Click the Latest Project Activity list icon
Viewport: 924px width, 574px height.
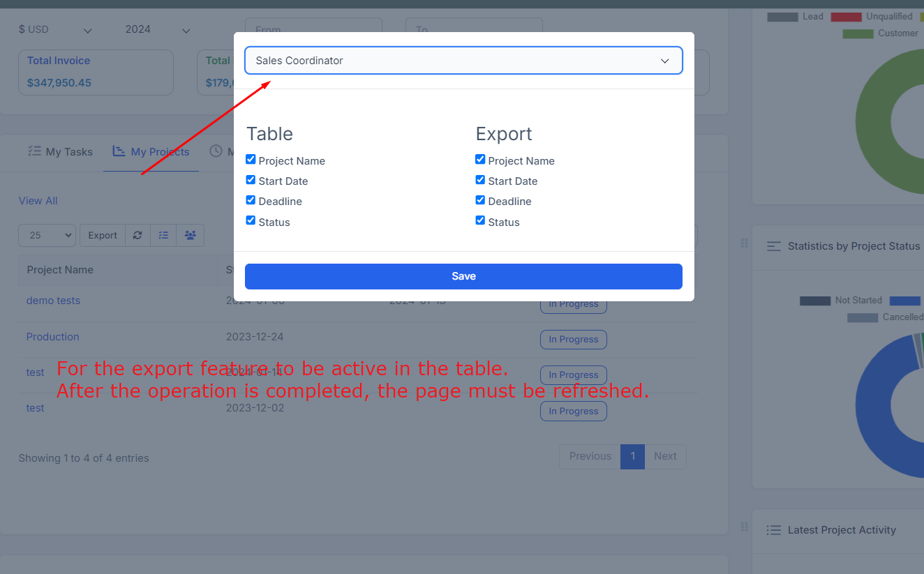[773, 530]
